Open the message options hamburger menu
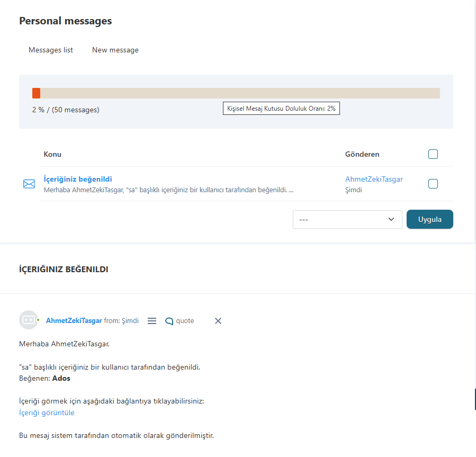 pos(152,321)
